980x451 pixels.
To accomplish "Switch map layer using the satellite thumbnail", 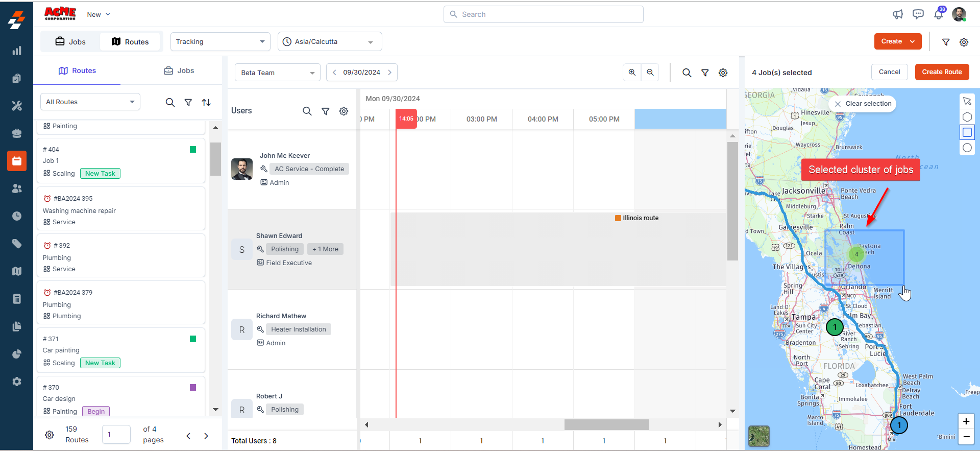I will pos(759,436).
